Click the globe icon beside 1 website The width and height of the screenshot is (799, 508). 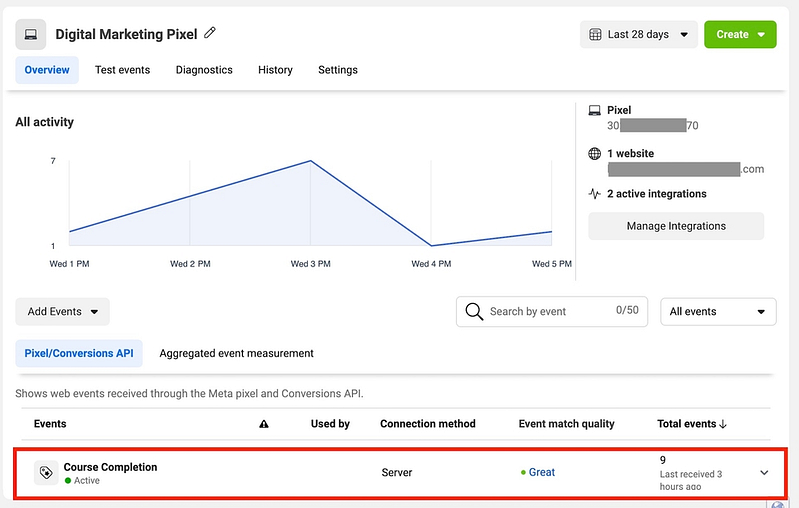(x=595, y=154)
